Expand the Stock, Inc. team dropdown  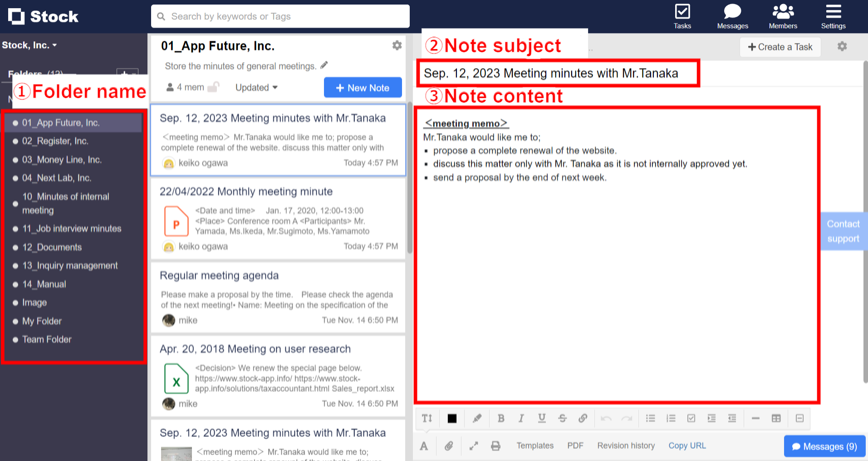pyautogui.click(x=29, y=45)
